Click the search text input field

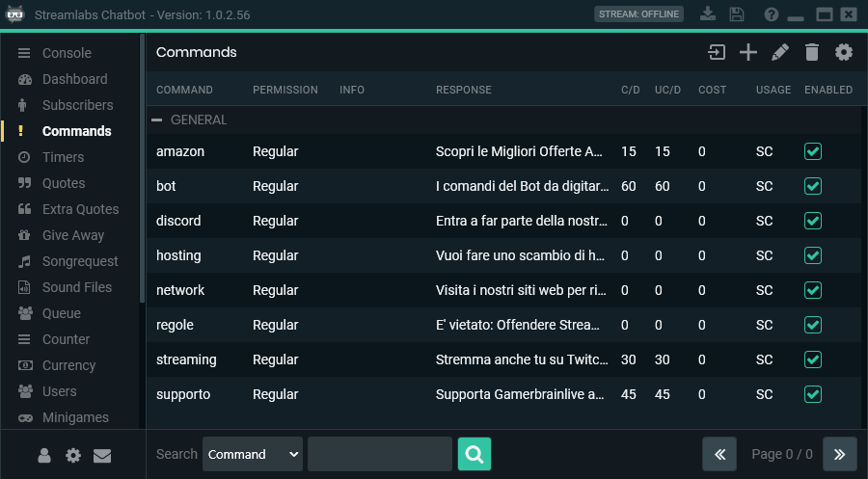pos(380,454)
